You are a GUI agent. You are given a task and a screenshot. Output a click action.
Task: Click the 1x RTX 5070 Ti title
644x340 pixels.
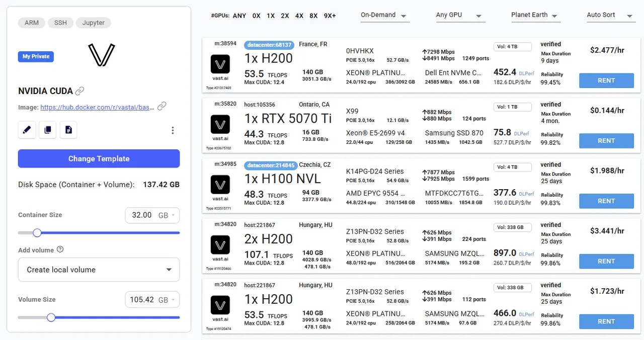288,119
